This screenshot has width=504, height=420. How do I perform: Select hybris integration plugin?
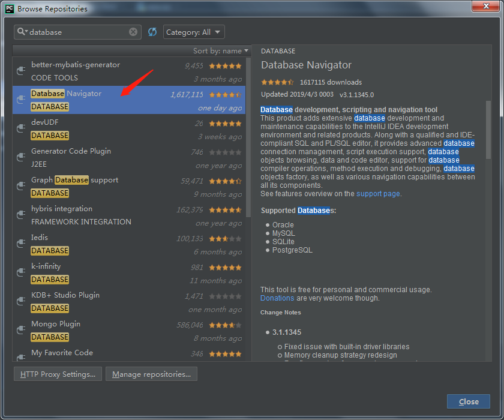click(129, 215)
